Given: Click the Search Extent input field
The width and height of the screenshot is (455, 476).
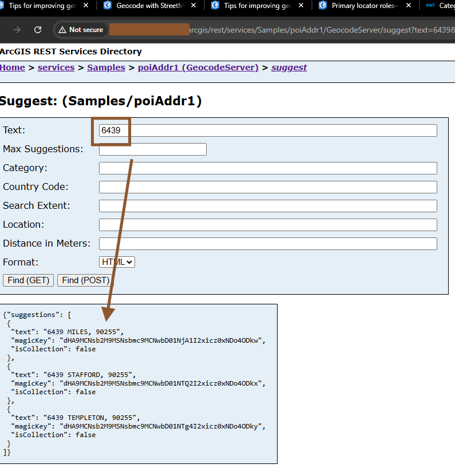Looking at the screenshot, I should coord(268,205).
